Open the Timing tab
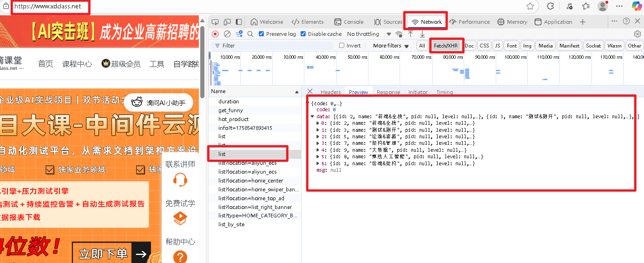This screenshot has height=263, width=644. click(x=445, y=92)
